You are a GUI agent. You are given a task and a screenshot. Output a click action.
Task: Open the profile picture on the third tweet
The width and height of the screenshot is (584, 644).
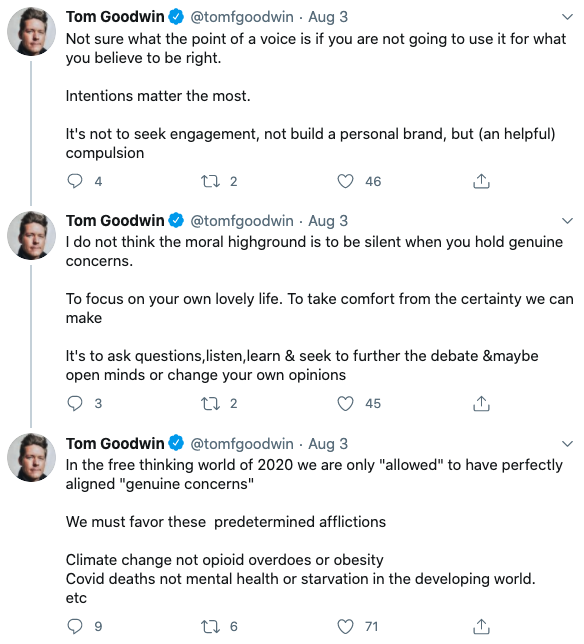(31, 458)
